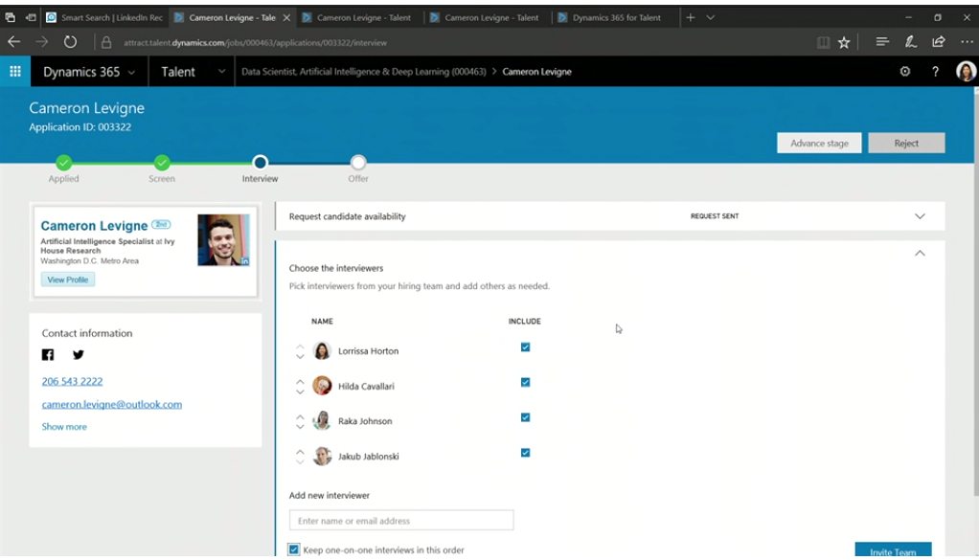979x560 pixels.
Task: Open the Talent module dropdown
Action: click(221, 72)
